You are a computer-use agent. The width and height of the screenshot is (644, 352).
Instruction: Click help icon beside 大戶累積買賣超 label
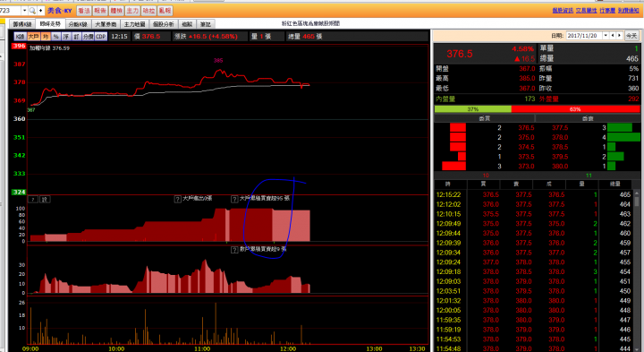(x=234, y=200)
